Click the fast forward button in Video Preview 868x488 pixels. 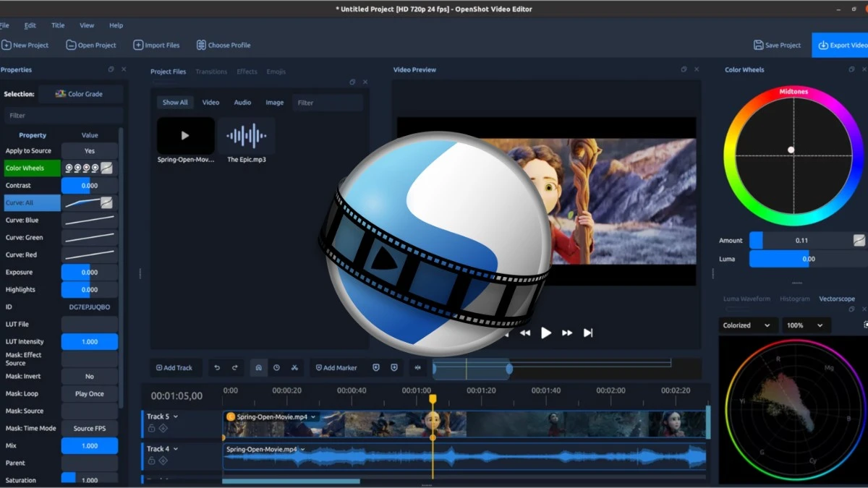click(x=567, y=333)
